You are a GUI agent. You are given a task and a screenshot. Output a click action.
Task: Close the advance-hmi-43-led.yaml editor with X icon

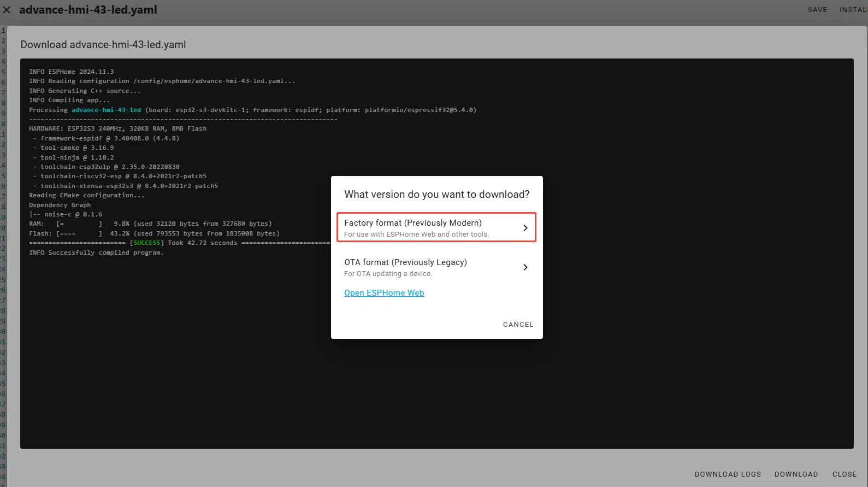tap(7, 10)
